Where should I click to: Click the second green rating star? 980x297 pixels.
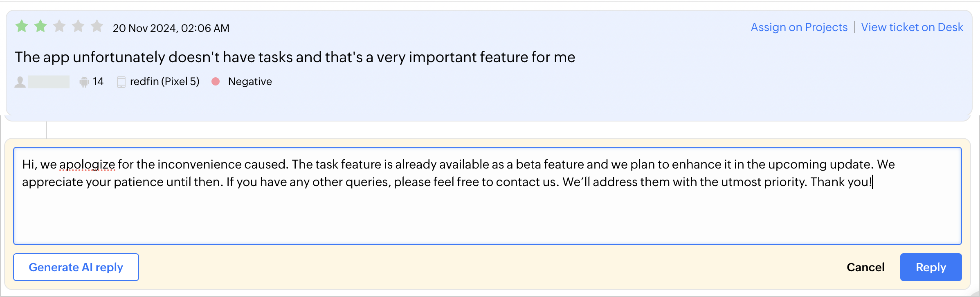pyautogui.click(x=40, y=27)
